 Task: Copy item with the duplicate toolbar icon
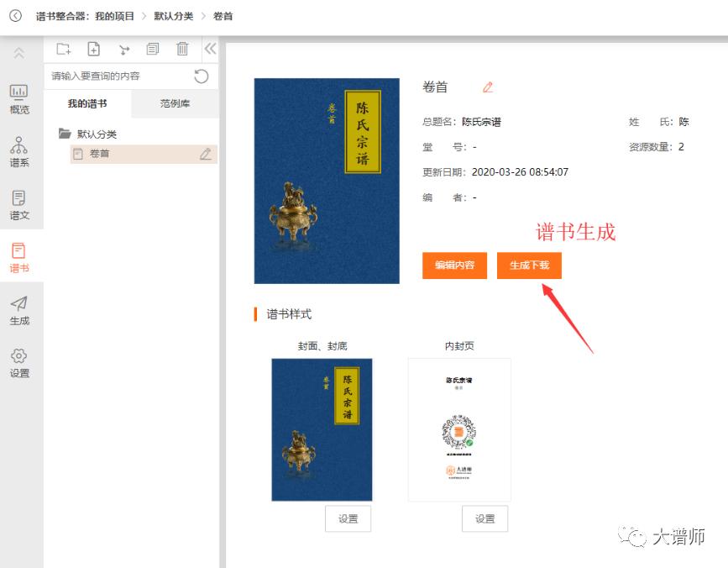[x=153, y=49]
